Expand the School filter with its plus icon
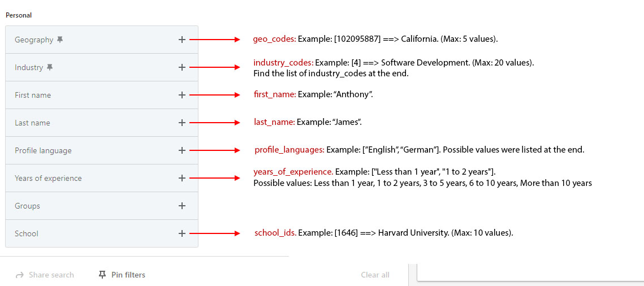 (x=181, y=233)
